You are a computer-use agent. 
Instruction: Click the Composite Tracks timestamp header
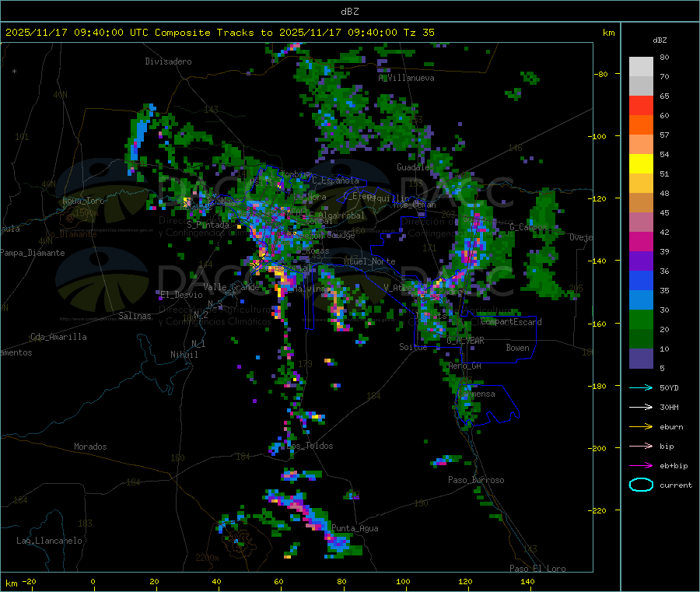click(219, 33)
